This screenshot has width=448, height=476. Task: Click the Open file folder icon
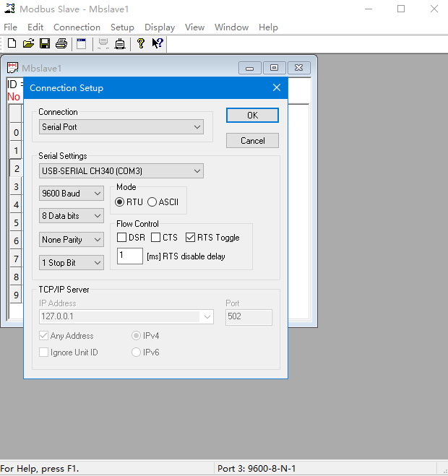(28, 44)
